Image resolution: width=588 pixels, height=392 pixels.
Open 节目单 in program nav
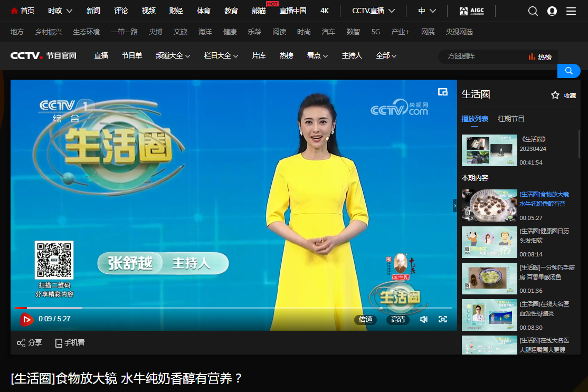click(132, 56)
